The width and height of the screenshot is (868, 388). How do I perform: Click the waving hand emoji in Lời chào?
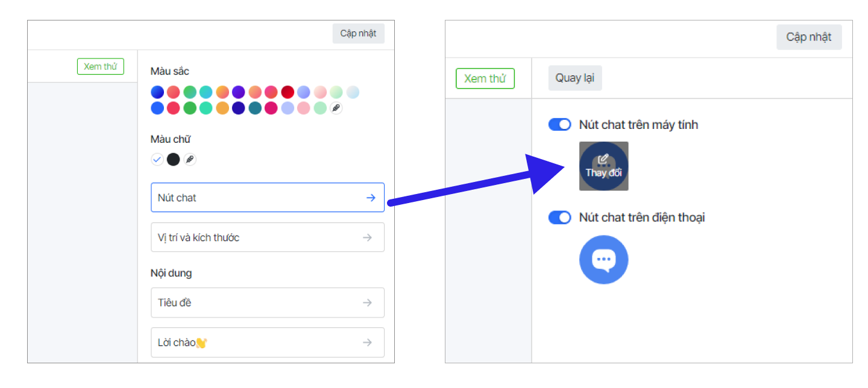tap(202, 343)
